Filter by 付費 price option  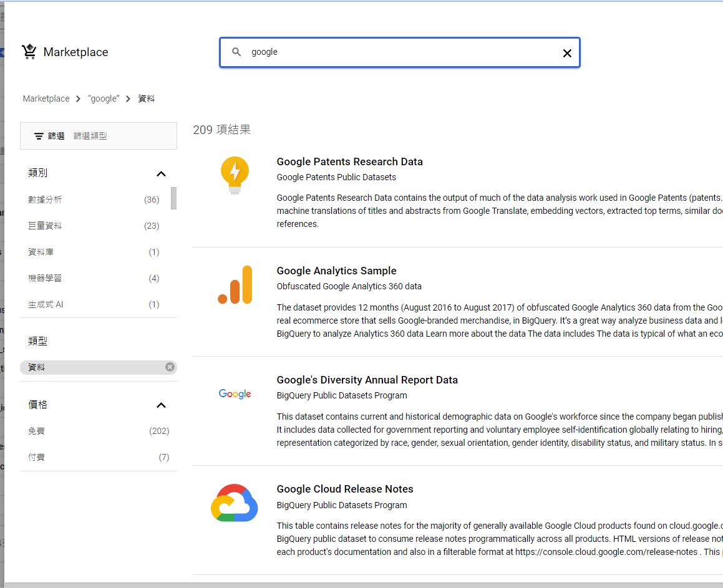tap(36, 457)
